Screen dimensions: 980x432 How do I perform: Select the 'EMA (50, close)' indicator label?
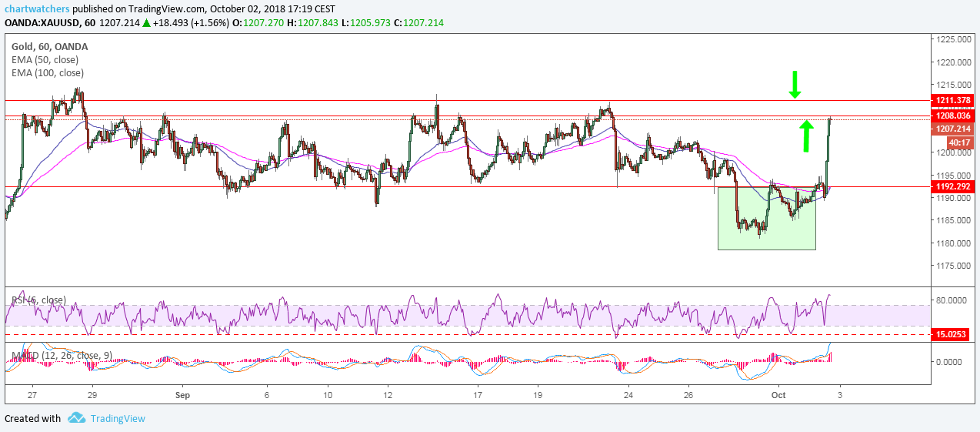43,59
